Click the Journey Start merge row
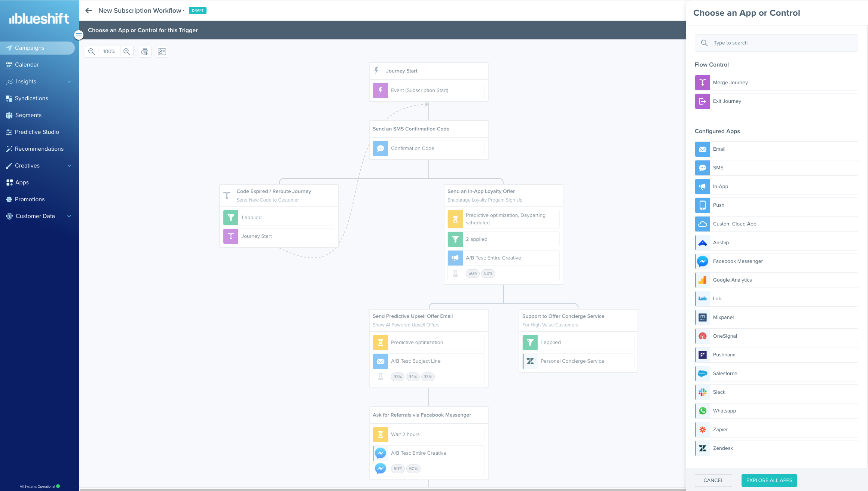This screenshot has width=868, height=491. (x=279, y=236)
